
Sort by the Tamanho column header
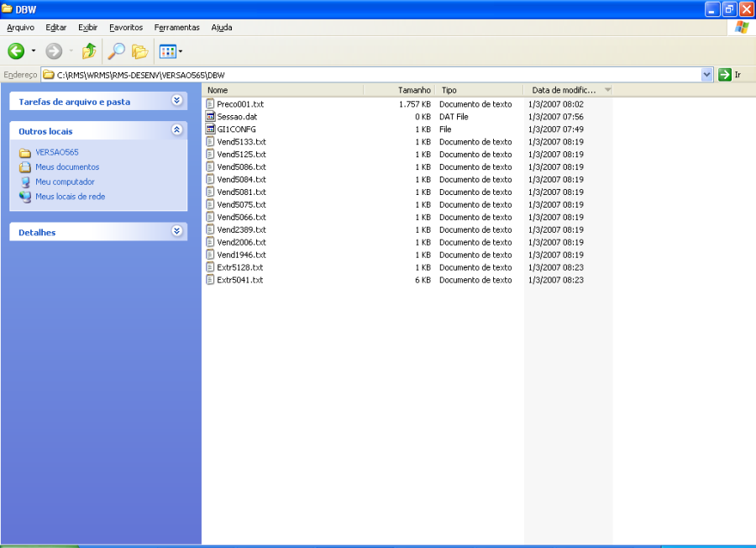click(x=399, y=90)
